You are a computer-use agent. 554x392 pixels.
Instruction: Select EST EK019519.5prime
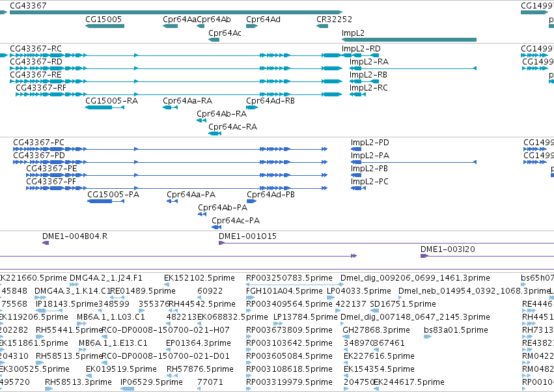click(x=121, y=369)
